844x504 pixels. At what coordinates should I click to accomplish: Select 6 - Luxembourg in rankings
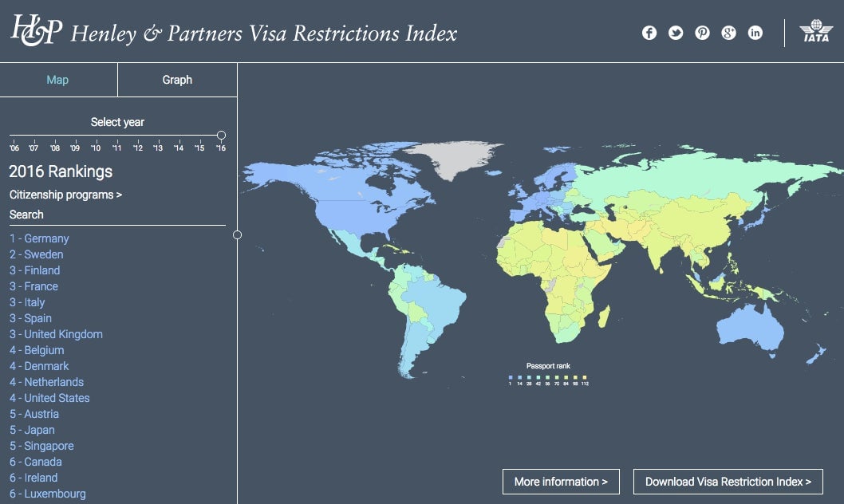48,494
